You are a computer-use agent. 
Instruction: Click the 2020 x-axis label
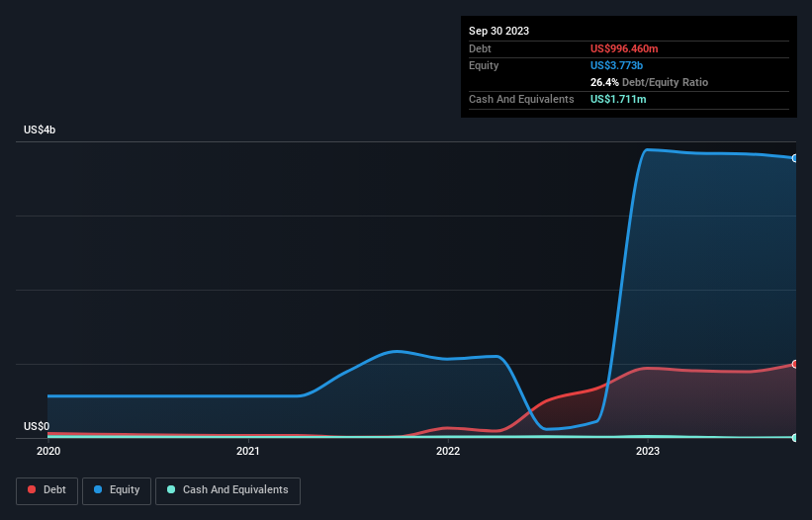pyautogui.click(x=48, y=451)
